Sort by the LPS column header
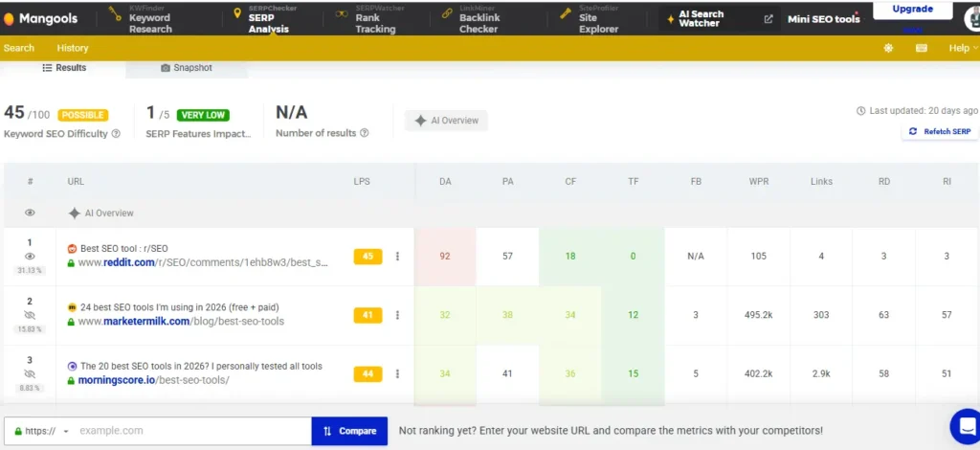The image size is (980, 450). click(x=362, y=181)
